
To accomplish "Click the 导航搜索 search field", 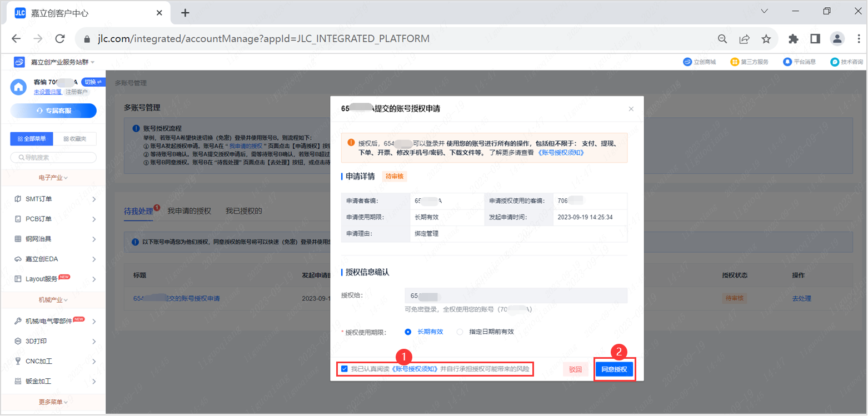I will coord(53,158).
